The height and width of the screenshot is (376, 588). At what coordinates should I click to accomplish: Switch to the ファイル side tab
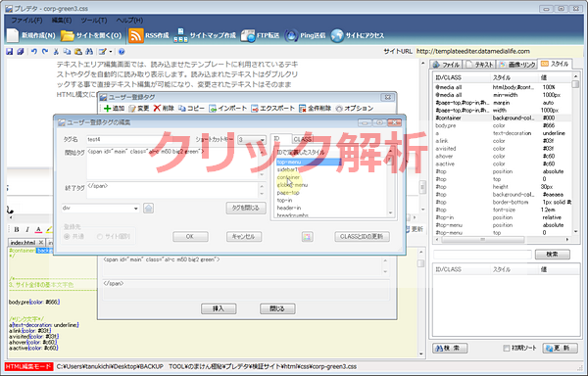[446, 65]
